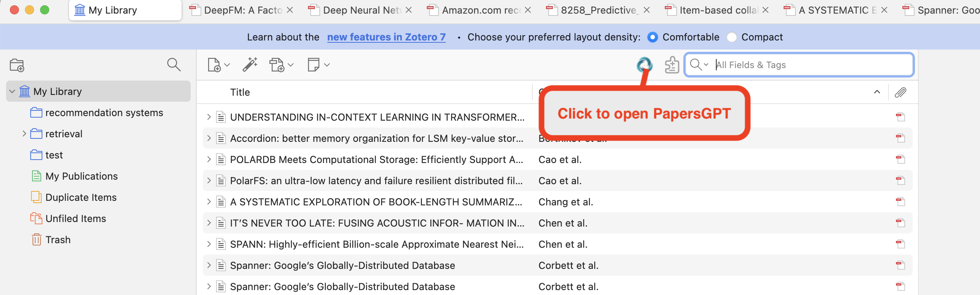Click the New Collection icon
This screenshot has height=295, width=980.
[x=17, y=65]
